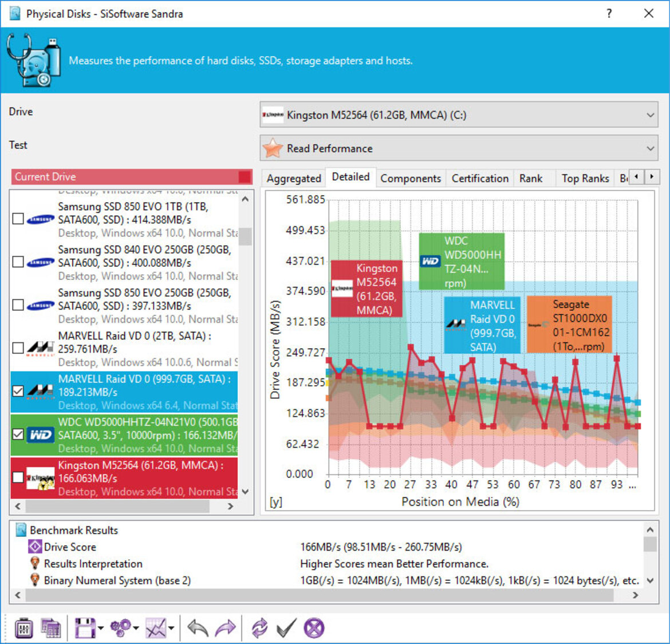670x644 pixels.
Task: Toggle the [y] axis option below chart
Action: point(276,502)
